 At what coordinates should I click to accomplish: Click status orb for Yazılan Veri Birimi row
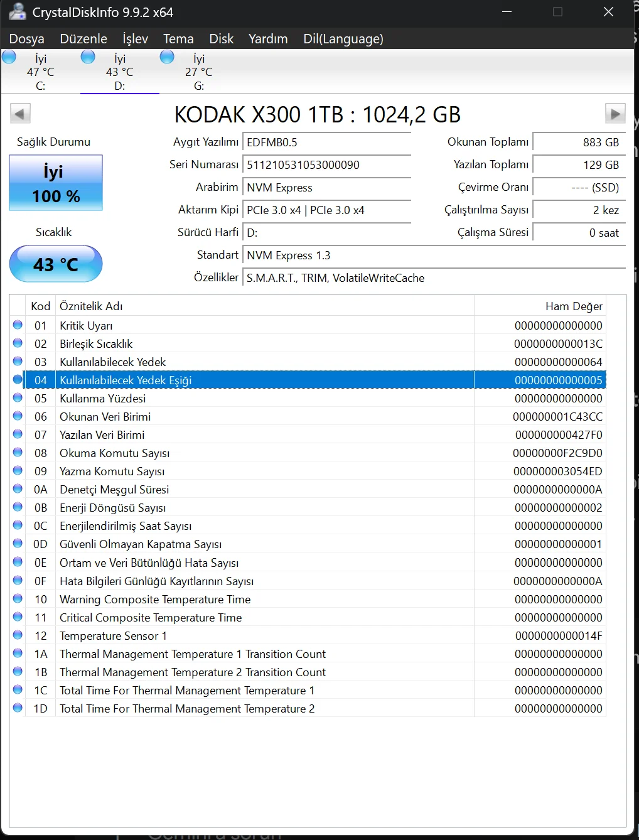tap(18, 434)
